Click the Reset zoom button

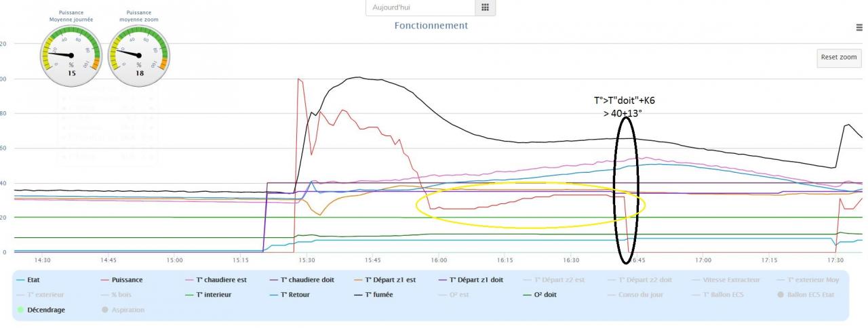(839, 57)
